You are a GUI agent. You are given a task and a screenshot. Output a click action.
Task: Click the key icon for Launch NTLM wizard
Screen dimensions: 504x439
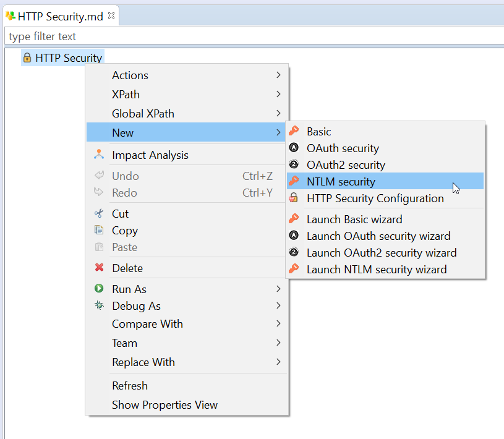coord(294,269)
